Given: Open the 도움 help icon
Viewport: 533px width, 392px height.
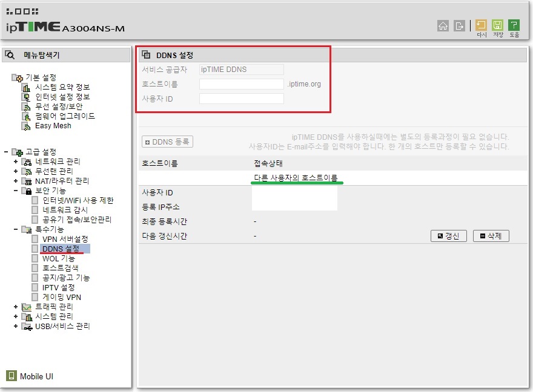Looking at the screenshot, I should click(x=514, y=25).
